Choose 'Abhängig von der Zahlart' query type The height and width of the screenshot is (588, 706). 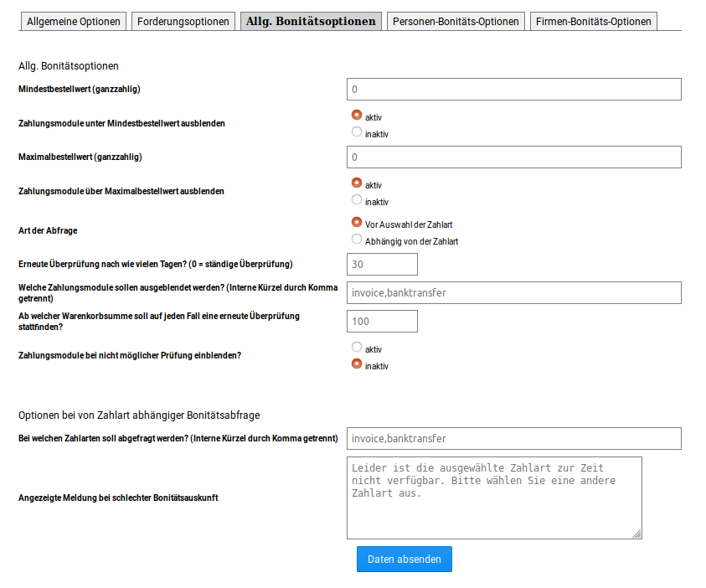point(357,240)
